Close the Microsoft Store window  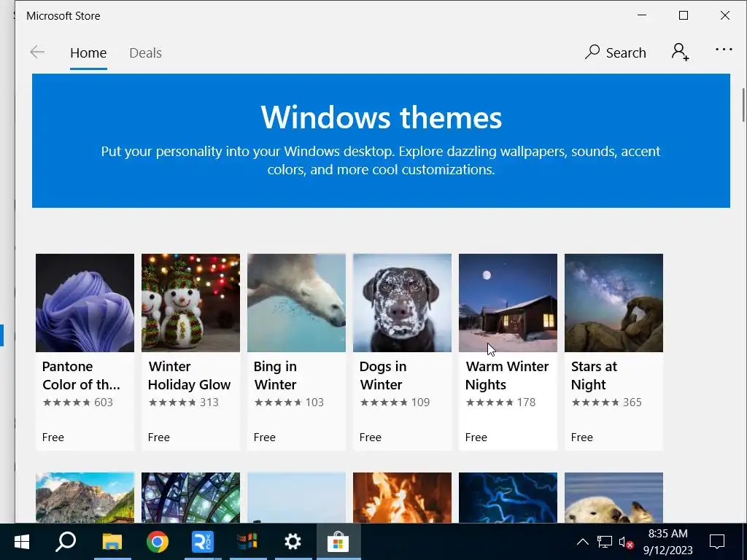pos(724,15)
